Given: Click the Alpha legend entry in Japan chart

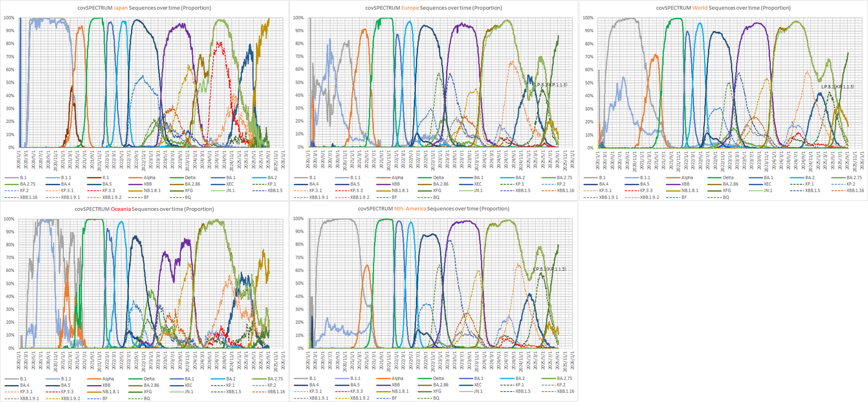Looking at the screenshot, I should [x=149, y=177].
